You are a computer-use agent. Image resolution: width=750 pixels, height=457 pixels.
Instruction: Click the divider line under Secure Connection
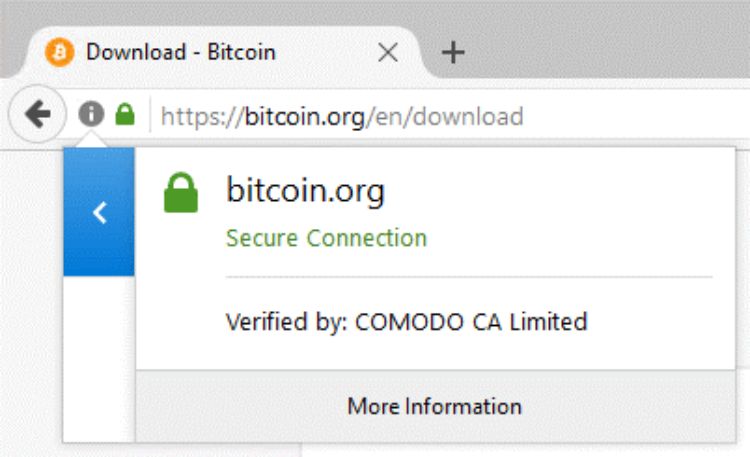click(468, 277)
